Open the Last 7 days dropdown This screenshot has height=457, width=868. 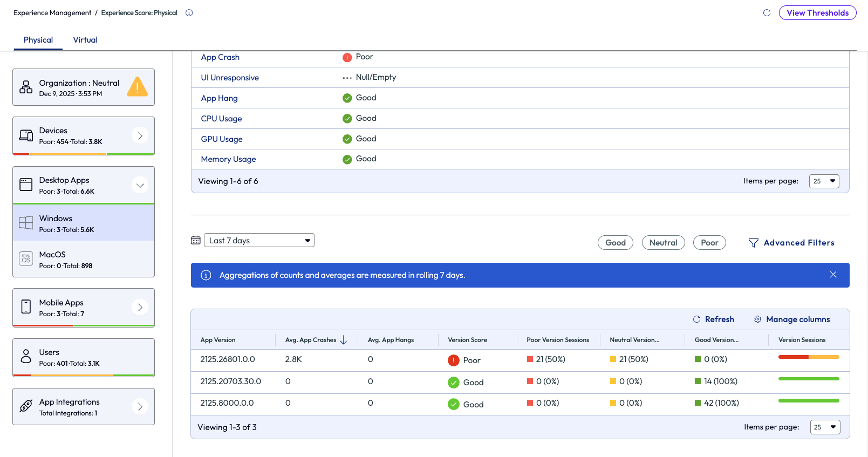(x=259, y=241)
